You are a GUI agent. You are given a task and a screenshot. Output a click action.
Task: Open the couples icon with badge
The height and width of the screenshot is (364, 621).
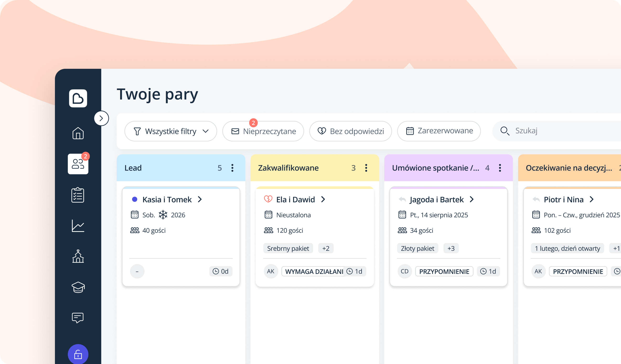point(78,164)
